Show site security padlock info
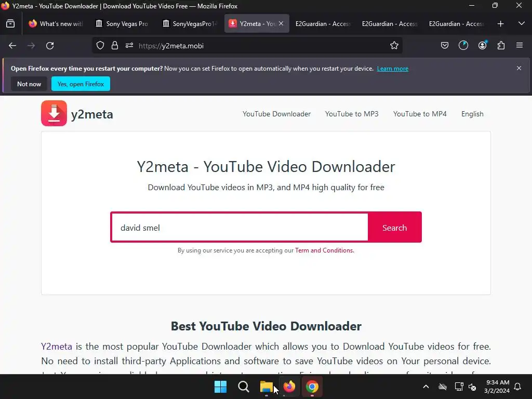Screen dimensions: 532x399 click(x=115, y=46)
